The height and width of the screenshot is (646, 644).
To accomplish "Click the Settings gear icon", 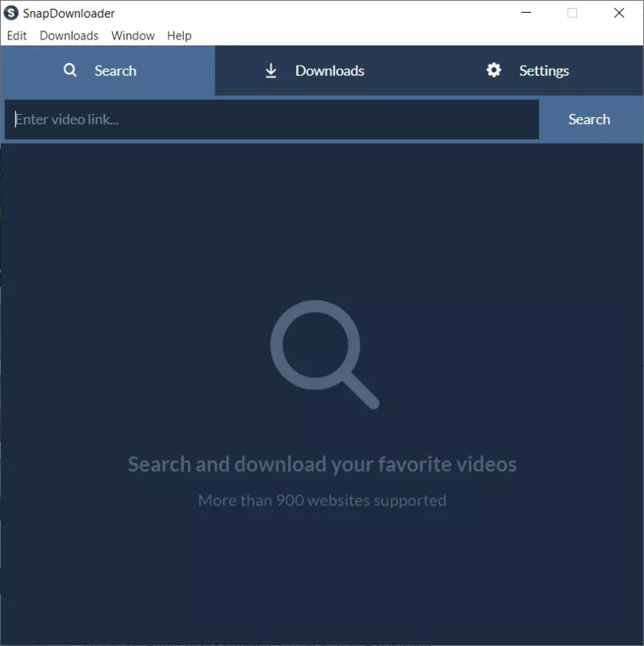I will [493, 70].
